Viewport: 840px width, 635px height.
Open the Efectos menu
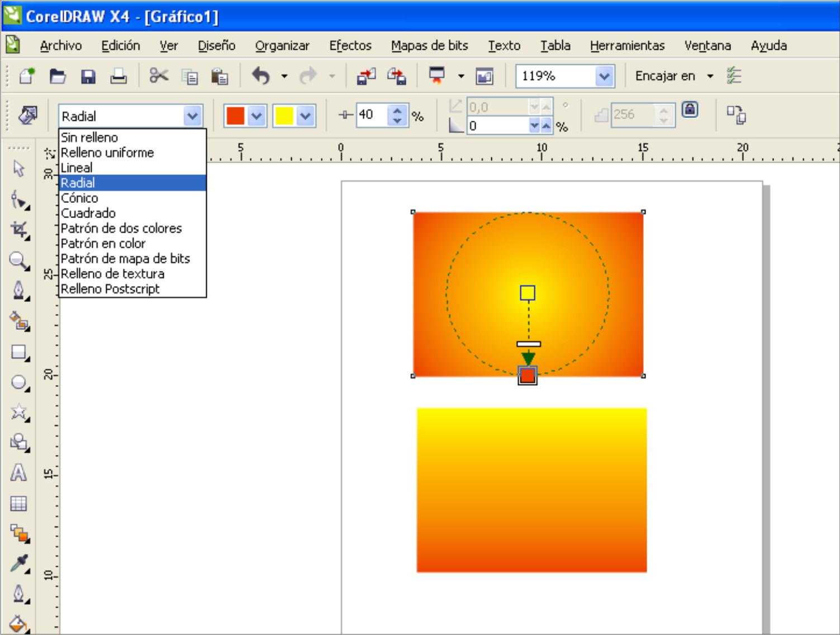point(350,45)
